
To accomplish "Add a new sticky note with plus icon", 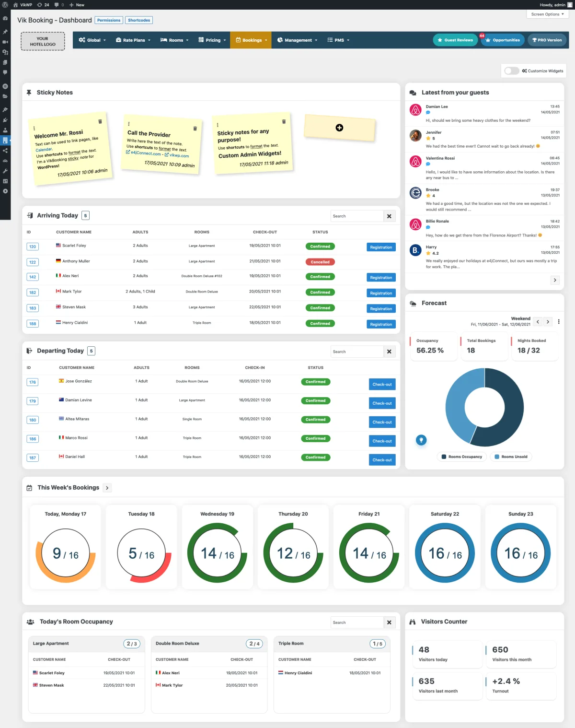I will coord(339,128).
